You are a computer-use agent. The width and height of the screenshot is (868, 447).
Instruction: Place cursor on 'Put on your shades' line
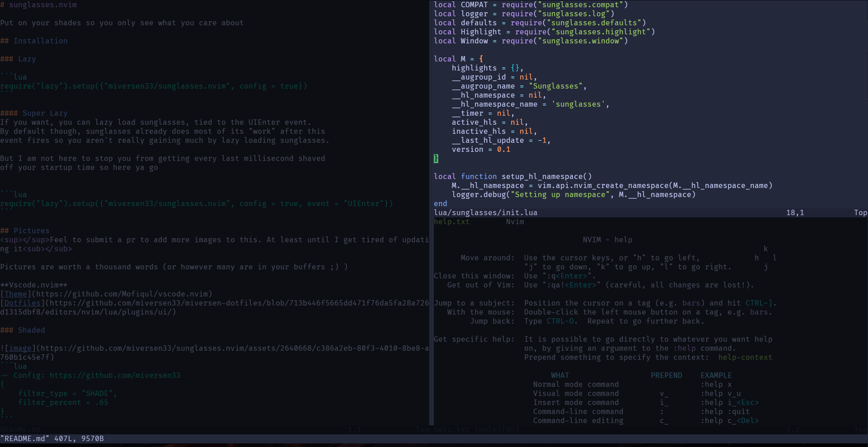(x=122, y=23)
